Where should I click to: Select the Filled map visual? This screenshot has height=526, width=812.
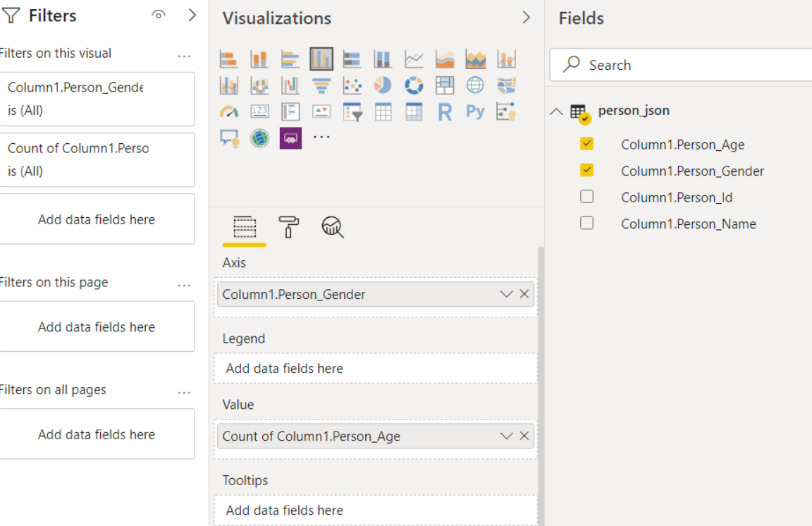coord(507,85)
